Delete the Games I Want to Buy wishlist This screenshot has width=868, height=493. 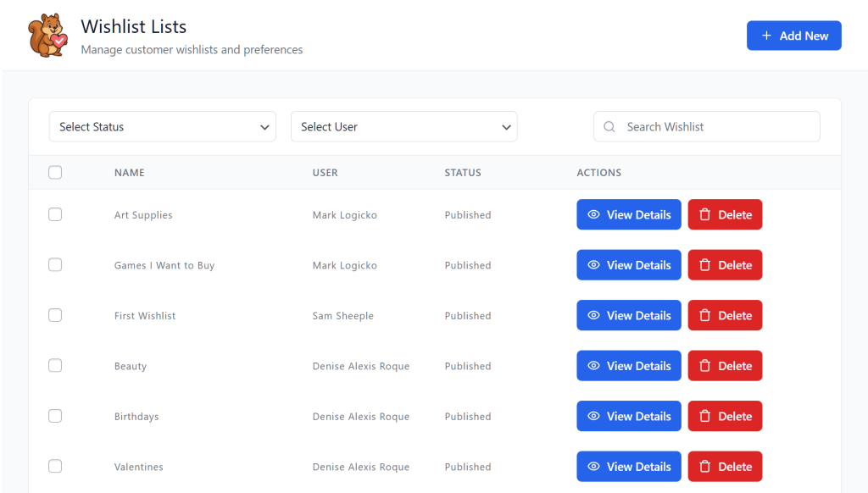click(x=725, y=264)
